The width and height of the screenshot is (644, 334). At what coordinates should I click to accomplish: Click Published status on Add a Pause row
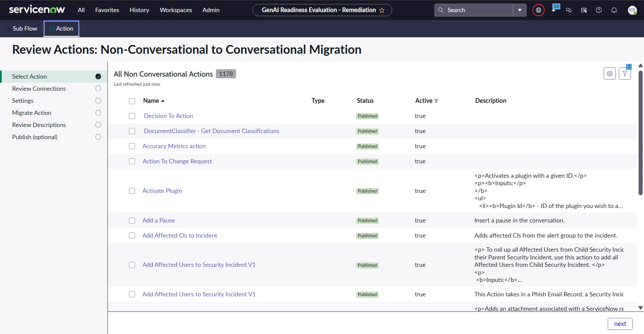(x=367, y=221)
